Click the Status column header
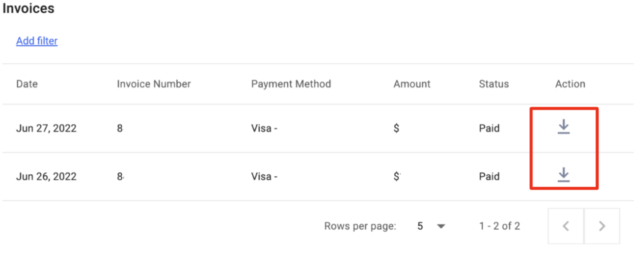The image size is (644, 260). coord(494,84)
